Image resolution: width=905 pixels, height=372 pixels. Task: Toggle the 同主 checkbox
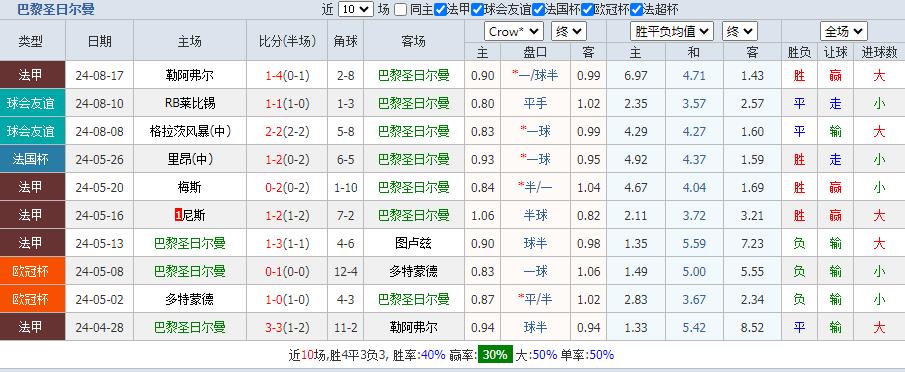click(x=401, y=10)
